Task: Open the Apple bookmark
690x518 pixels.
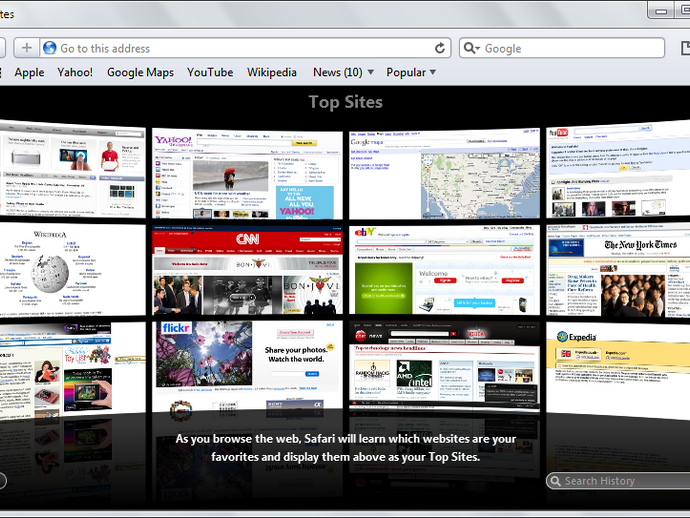Action: [29, 72]
